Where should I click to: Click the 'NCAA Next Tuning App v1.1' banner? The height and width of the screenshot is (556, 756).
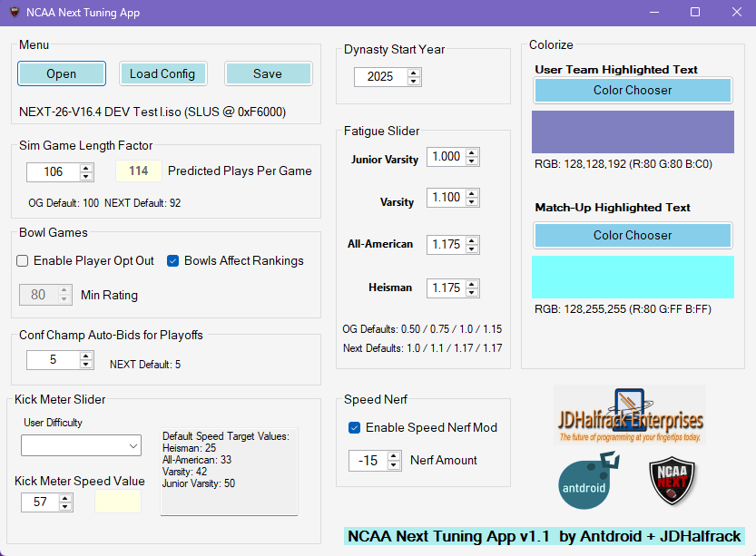pos(545,536)
